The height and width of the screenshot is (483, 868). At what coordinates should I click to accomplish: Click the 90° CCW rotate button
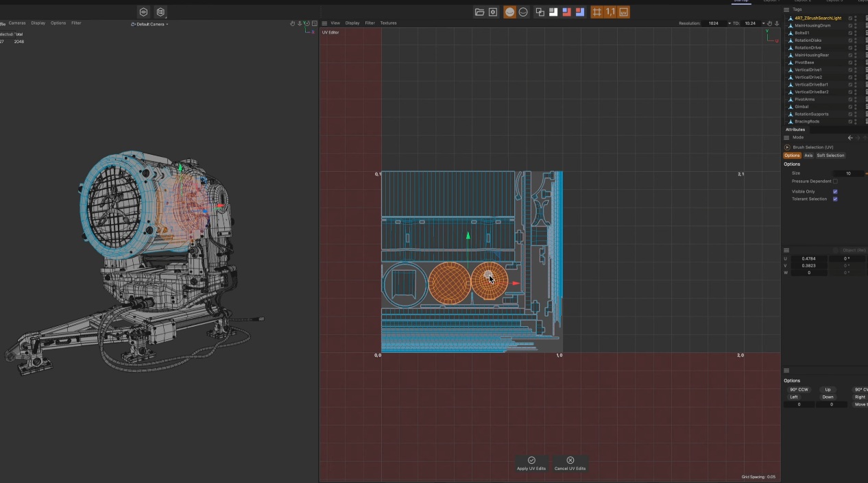[x=799, y=390]
